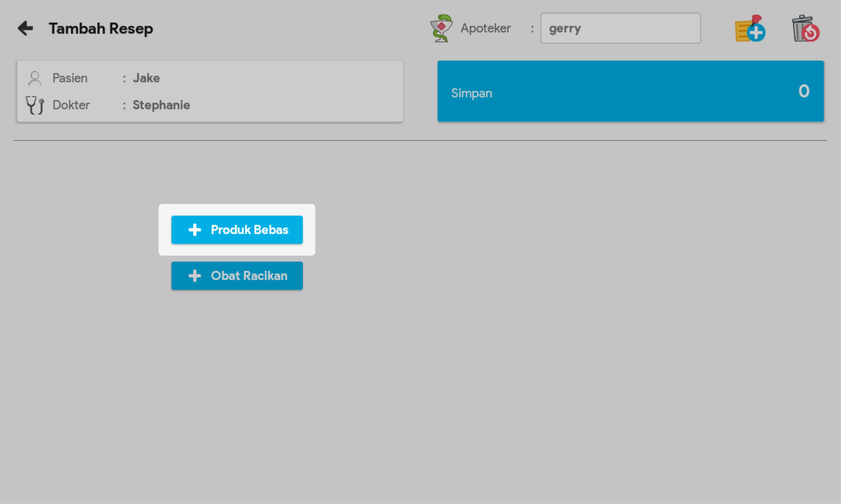841x504 pixels.
Task: Click the Dokter label
Action: 71,105
